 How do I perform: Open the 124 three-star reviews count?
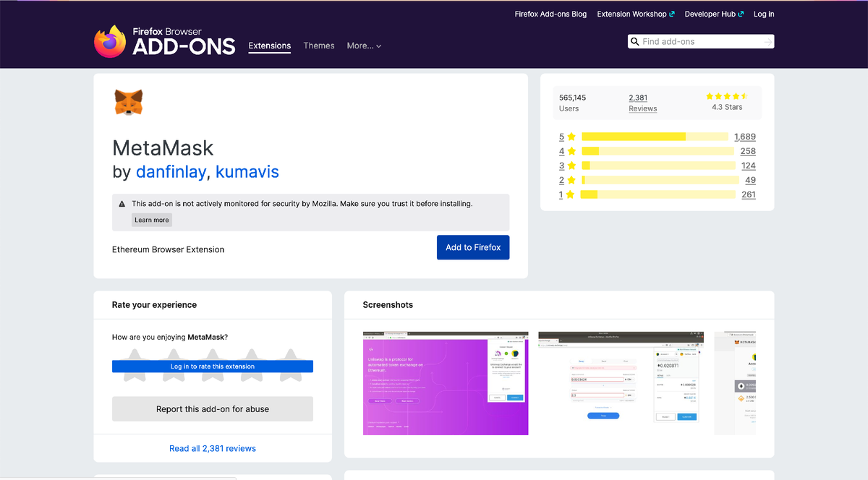[x=748, y=166]
